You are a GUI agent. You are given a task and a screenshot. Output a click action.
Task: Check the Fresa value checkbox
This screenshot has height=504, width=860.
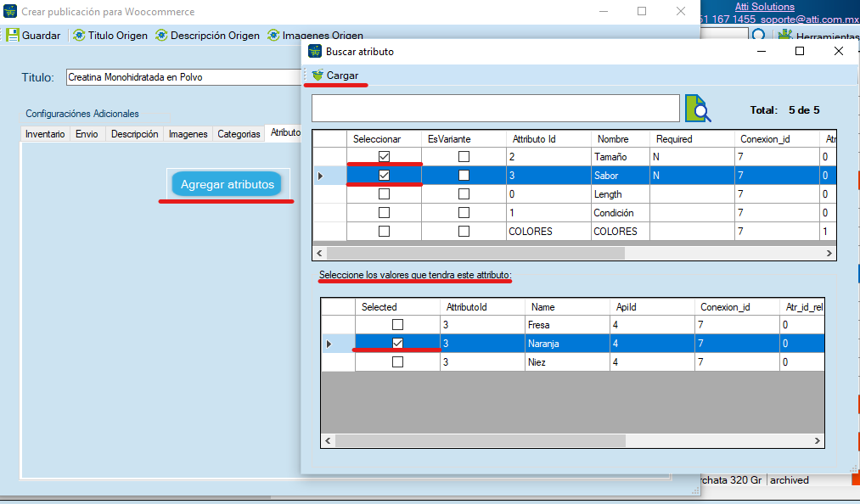(397, 325)
